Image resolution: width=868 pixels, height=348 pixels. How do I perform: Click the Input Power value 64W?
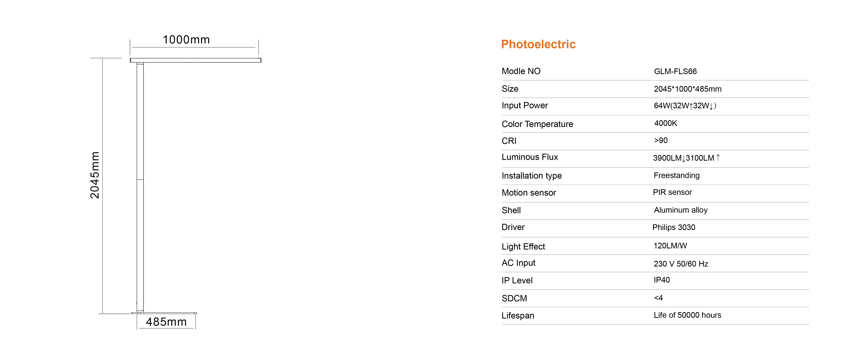(685, 106)
